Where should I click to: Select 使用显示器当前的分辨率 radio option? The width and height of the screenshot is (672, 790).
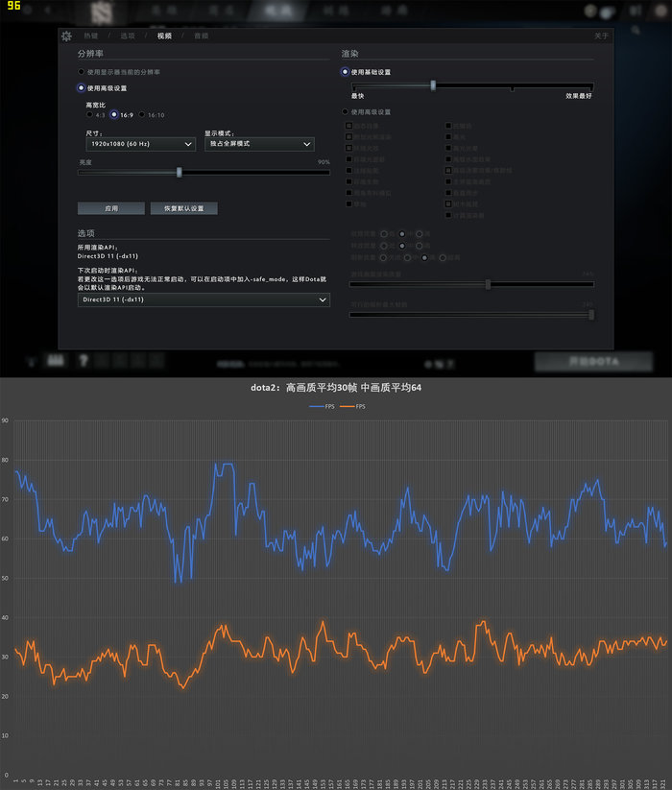coord(81,72)
